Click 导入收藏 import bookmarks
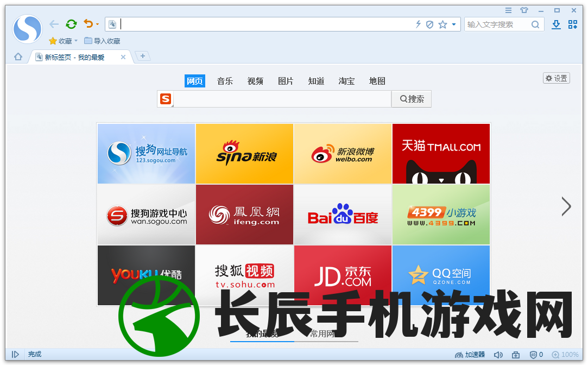This screenshot has width=588, height=365. (102, 41)
